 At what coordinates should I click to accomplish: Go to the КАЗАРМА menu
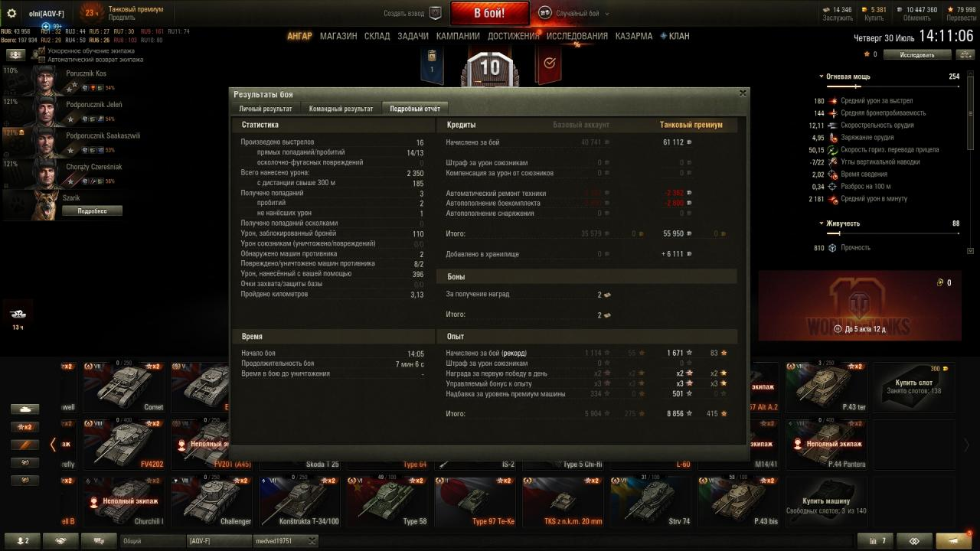634,36
